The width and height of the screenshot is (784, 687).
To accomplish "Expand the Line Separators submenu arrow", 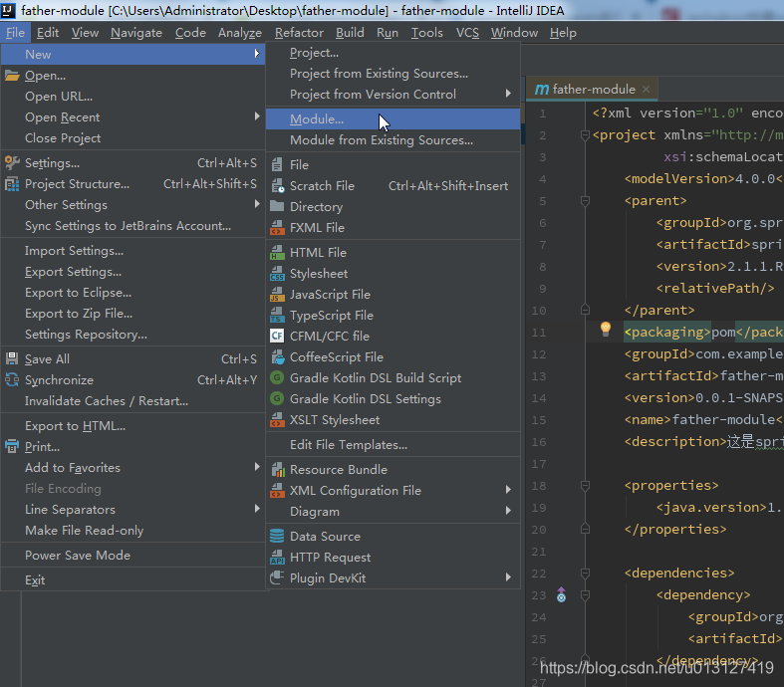I will (257, 509).
